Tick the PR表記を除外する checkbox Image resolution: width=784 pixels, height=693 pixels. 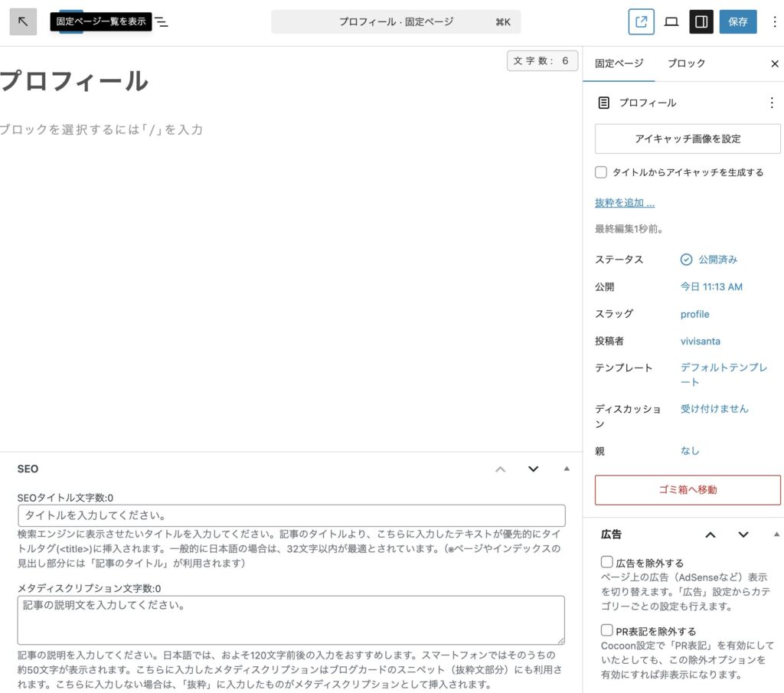pyautogui.click(x=607, y=631)
